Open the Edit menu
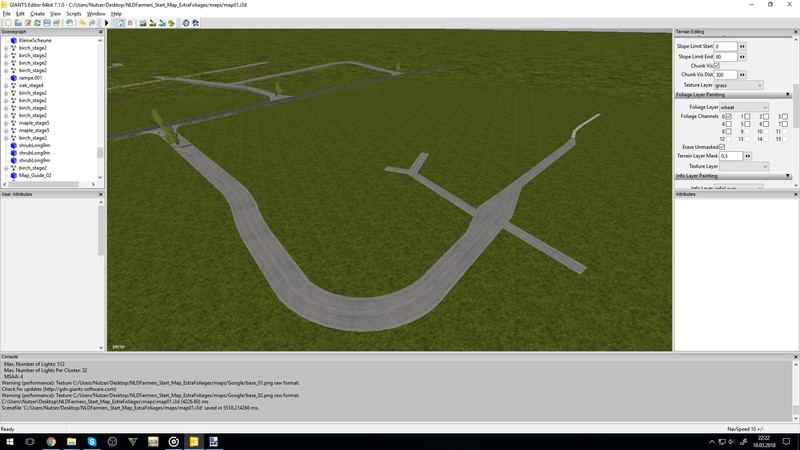Screen dimensions: 800x450 tap(20, 14)
